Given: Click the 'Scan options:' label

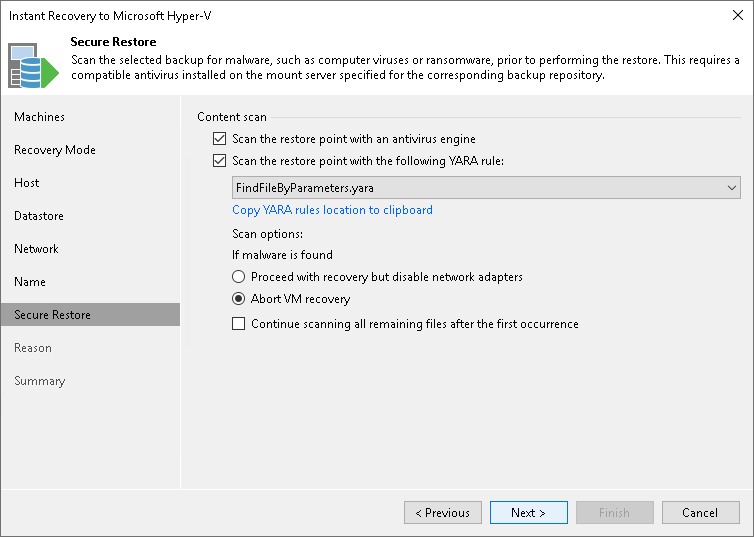Looking at the screenshot, I should (x=267, y=234).
